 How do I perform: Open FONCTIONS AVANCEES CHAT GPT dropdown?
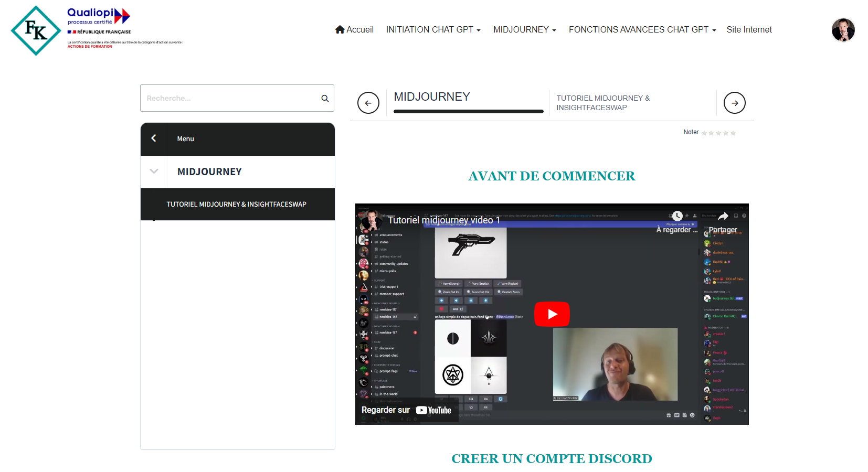(642, 30)
